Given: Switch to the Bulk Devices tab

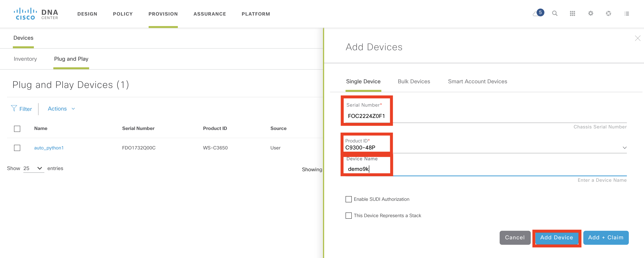Looking at the screenshot, I should 414,82.
